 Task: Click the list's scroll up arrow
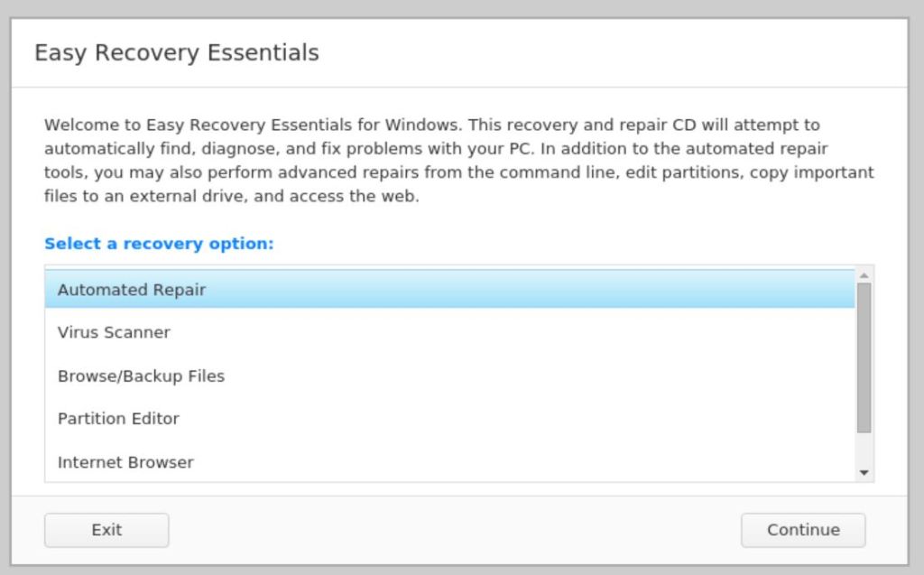click(x=864, y=274)
